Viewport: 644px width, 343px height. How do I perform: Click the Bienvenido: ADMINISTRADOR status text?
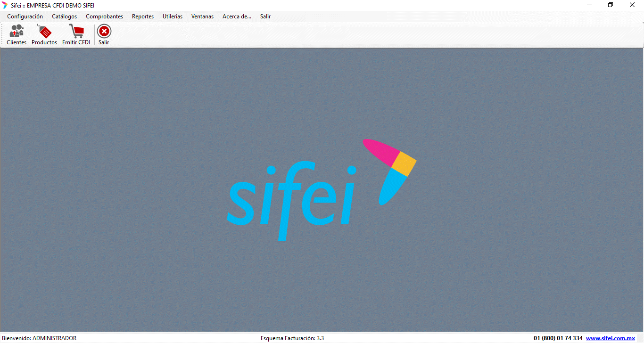pos(39,338)
